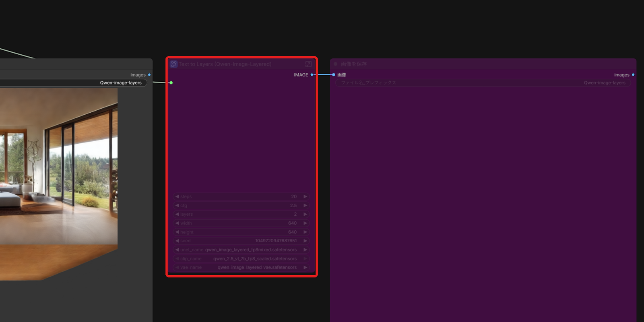The width and height of the screenshot is (644, 322).
Task: Click the cfg value 2.5
Action: click(x=293, y=205)
